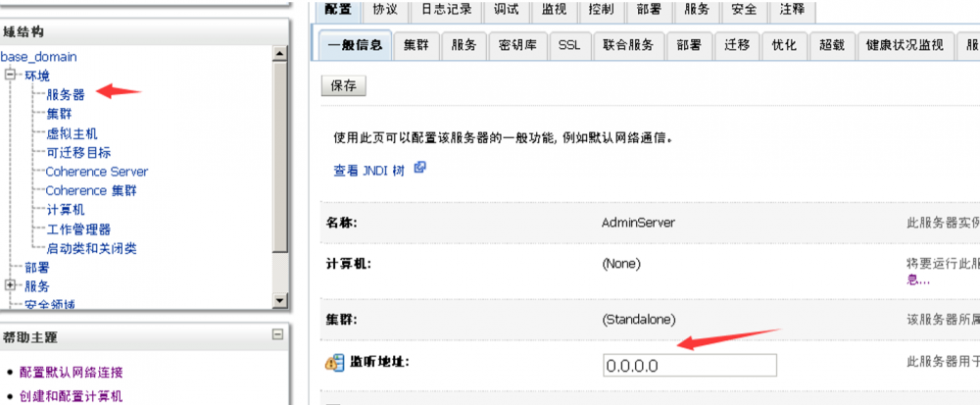Open the 查看 JNDI 树 link
The height and width of the screenshot is (405, 980).
[368, 170]
